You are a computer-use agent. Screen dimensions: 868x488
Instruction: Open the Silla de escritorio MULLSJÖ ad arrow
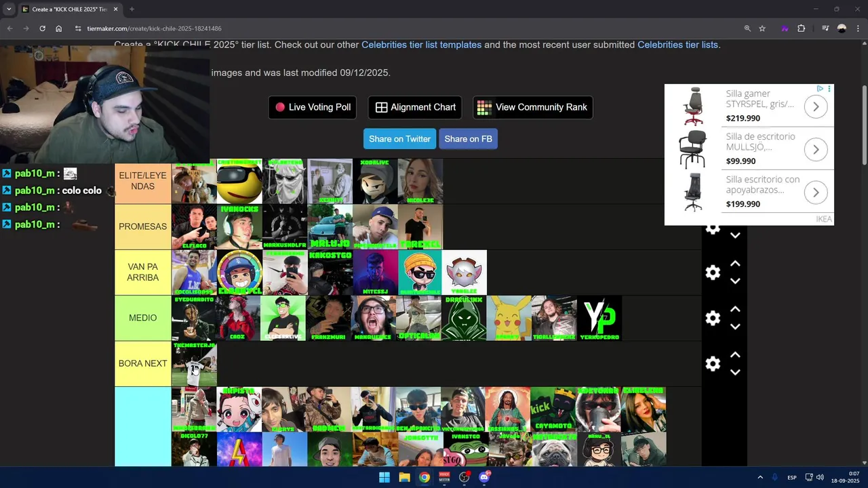(x=816, y=149)
